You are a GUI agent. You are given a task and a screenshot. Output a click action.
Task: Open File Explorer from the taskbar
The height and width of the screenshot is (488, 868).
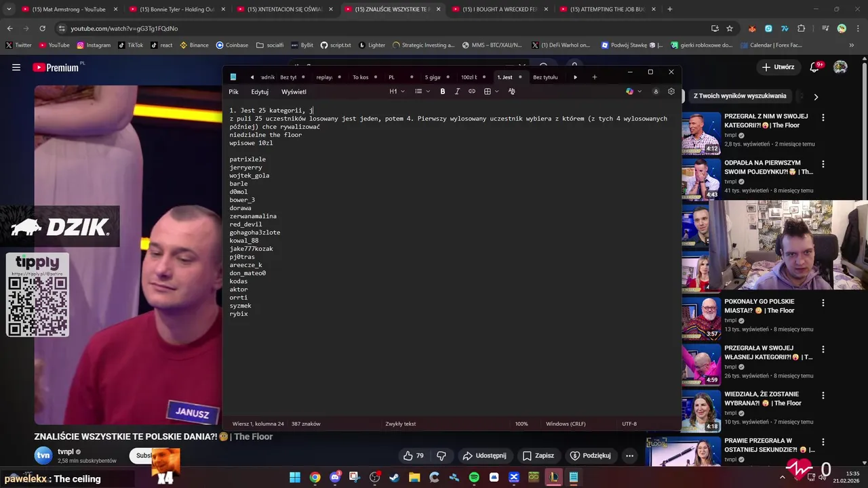414,477
